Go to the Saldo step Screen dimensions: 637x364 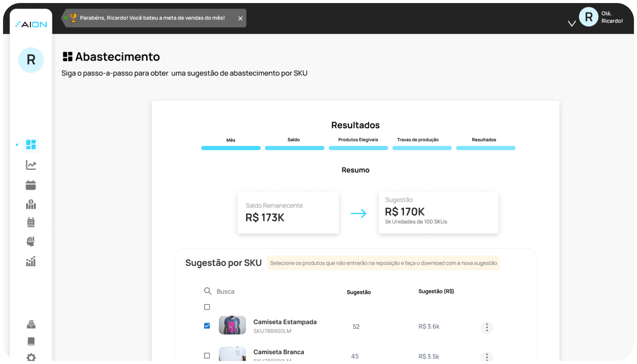pos(294,140)
